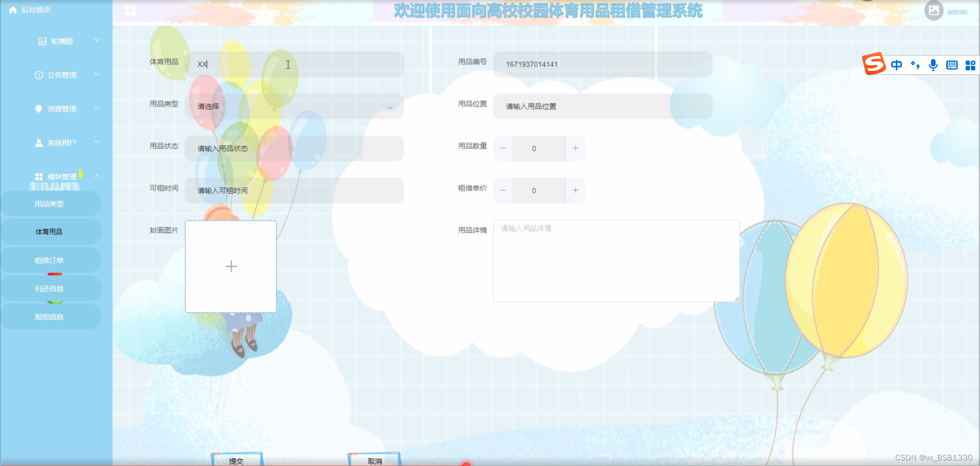Open the 归还信息 submenu item

[x=51, y=288]
